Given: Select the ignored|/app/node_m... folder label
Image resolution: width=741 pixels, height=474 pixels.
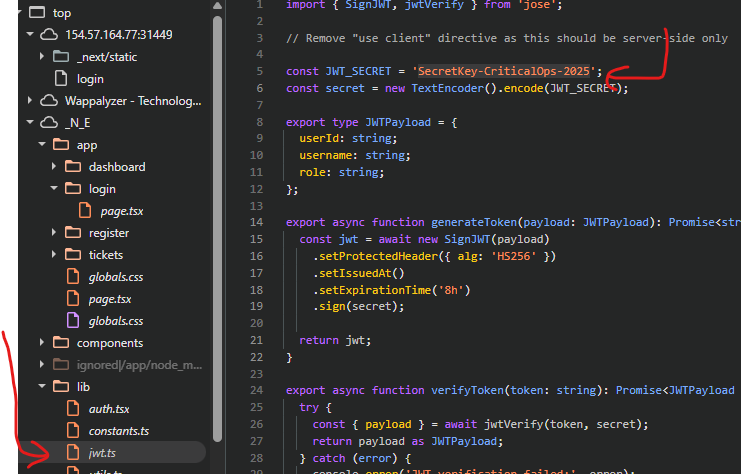Looking at the screenshot, I should (x=139, y=365).
